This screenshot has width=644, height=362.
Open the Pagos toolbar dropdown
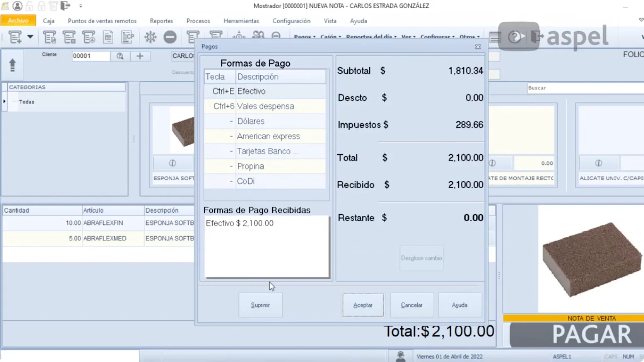click(305, 37)
